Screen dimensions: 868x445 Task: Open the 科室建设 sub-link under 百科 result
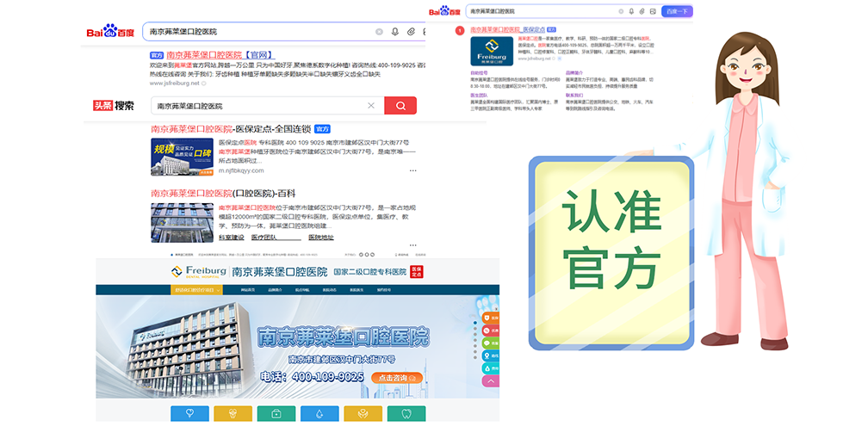(231, 238)
